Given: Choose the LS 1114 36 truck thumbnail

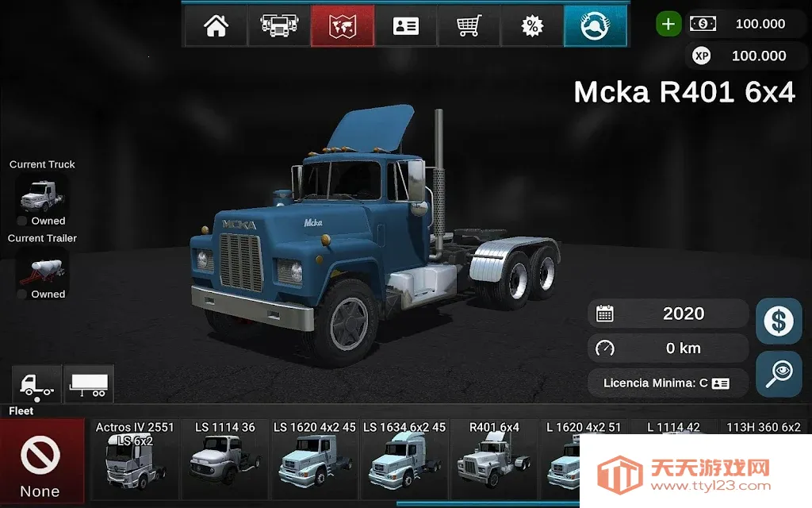Looking at the screenshot, I should click(224, 462).
